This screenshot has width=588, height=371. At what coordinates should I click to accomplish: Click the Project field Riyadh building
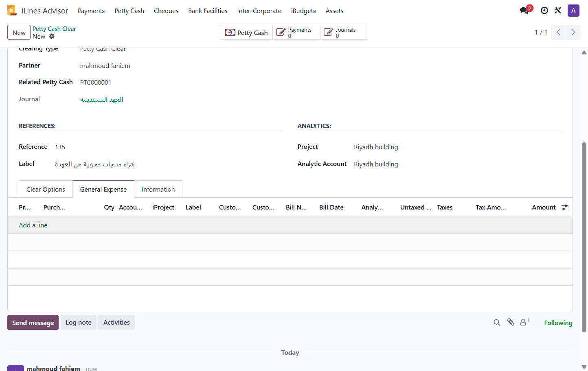pyautogui.click(x=376, y=147)
